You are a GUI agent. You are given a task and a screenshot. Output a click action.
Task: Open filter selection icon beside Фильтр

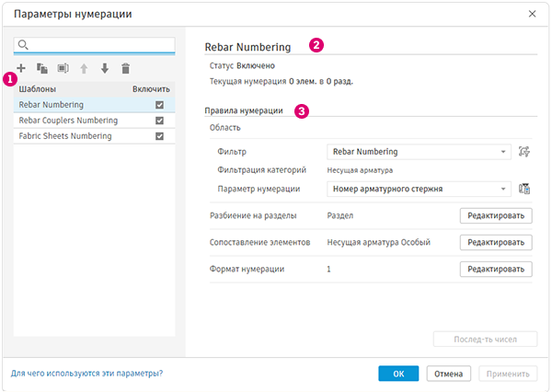coord(524,152)
